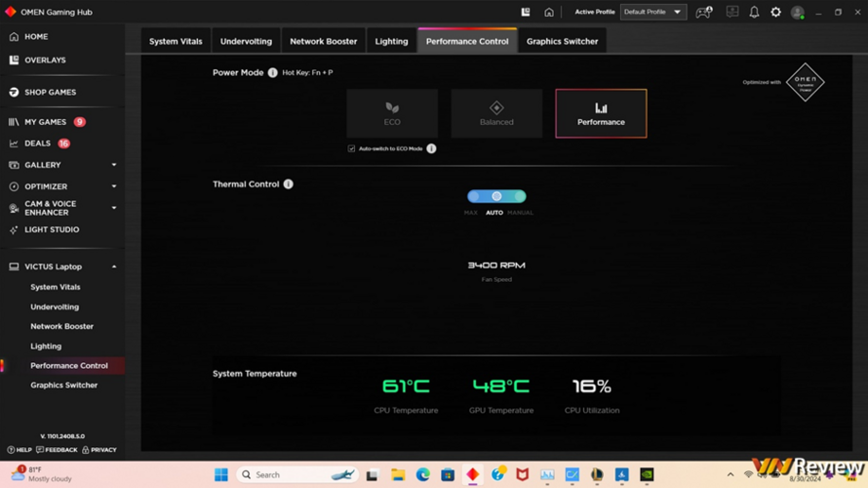Viewport: 868px width, 488px height.
Task: Open Microsoft Store from taskbar
Action: (448, 474)
